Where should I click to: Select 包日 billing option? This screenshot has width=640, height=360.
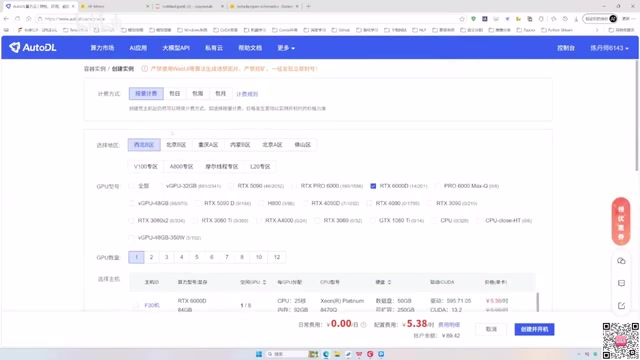pos(175,93)
